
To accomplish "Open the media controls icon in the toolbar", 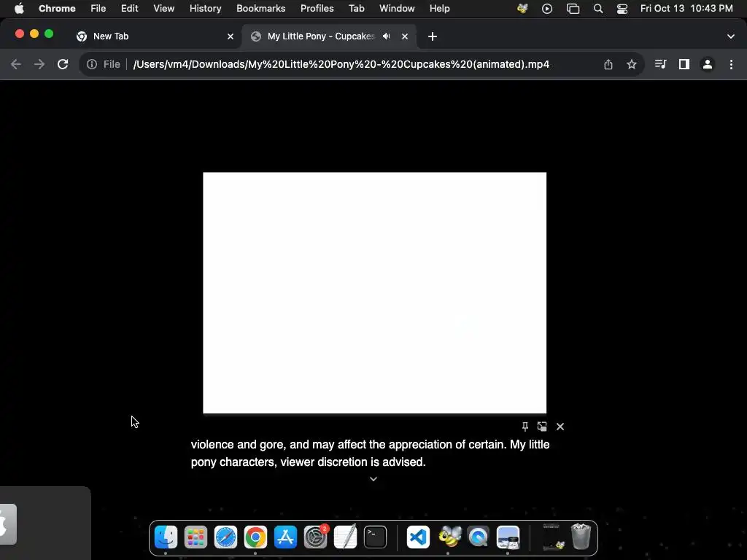I will [660, 64].
